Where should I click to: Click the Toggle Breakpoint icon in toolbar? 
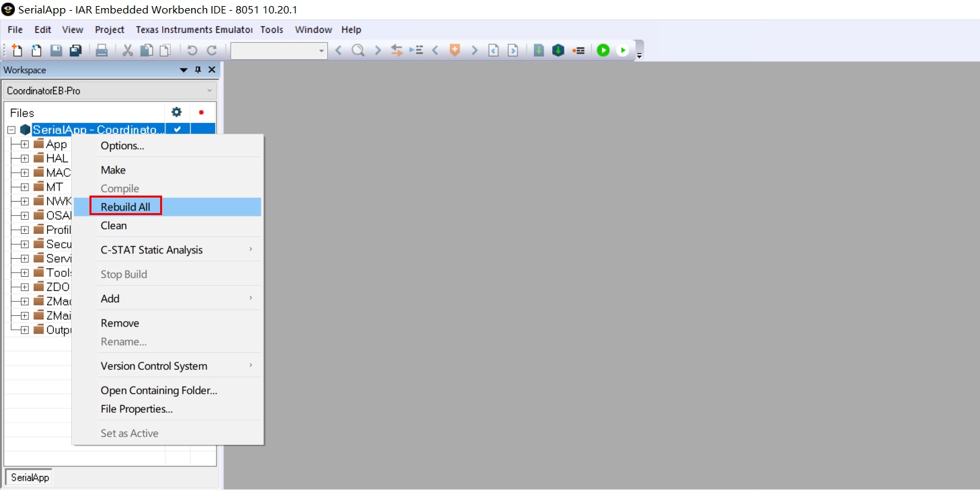coord(578,50)
